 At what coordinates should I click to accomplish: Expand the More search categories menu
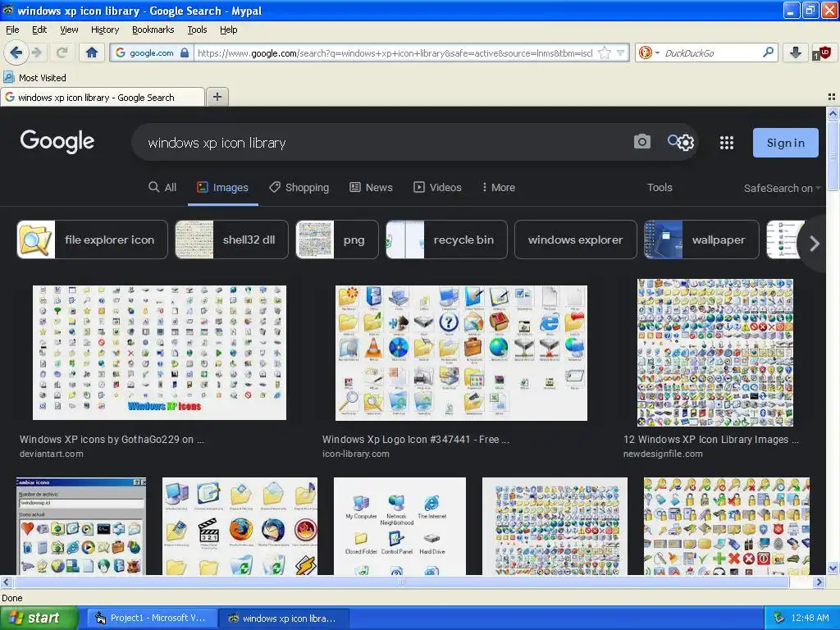499,188
